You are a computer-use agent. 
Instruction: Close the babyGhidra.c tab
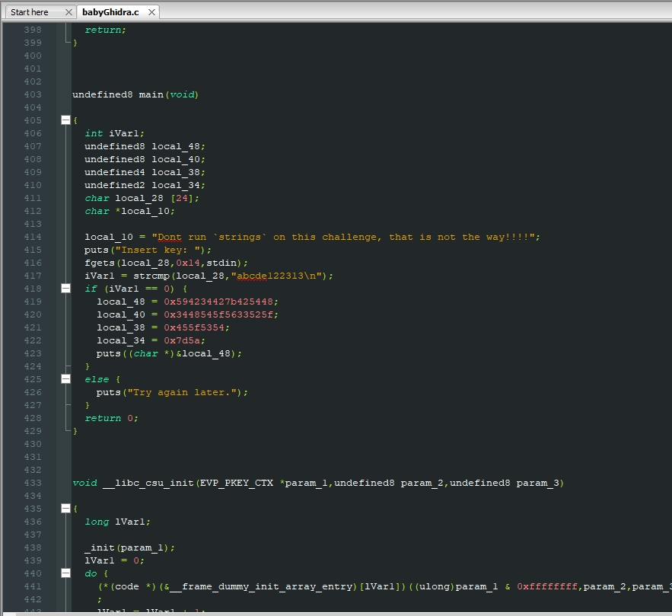point(151,12)
